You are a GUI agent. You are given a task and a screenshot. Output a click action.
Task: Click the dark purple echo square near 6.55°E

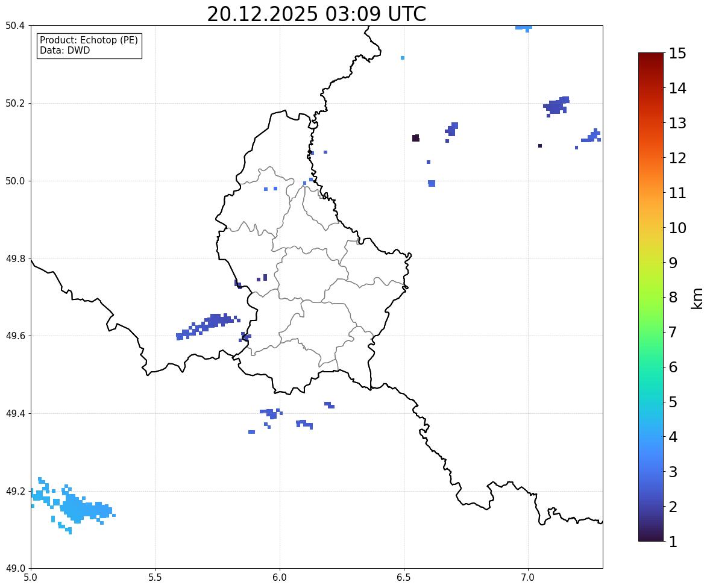click(416, 138)
